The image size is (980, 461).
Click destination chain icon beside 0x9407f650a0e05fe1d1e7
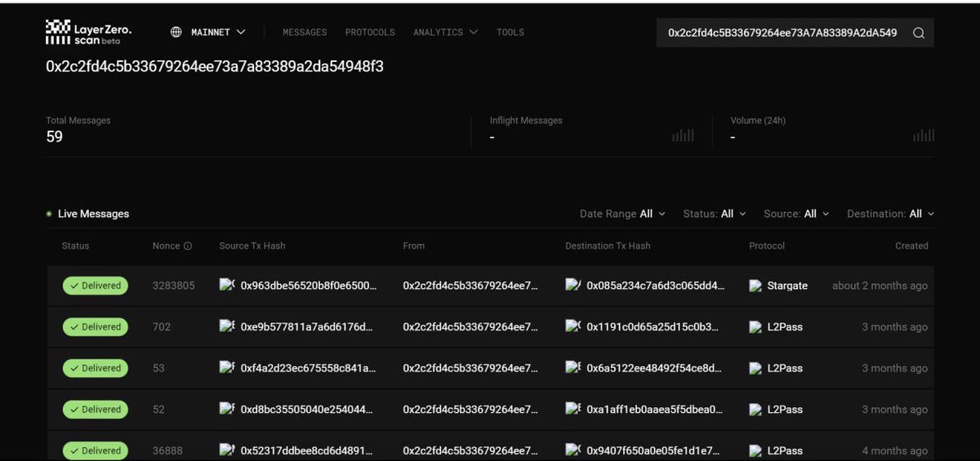pos(573,450)
